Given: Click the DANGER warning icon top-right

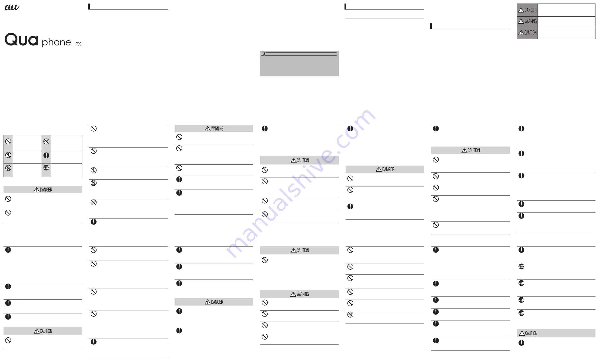Looking at the screenshot, I should pyautogui.click(x=527, y=8).
